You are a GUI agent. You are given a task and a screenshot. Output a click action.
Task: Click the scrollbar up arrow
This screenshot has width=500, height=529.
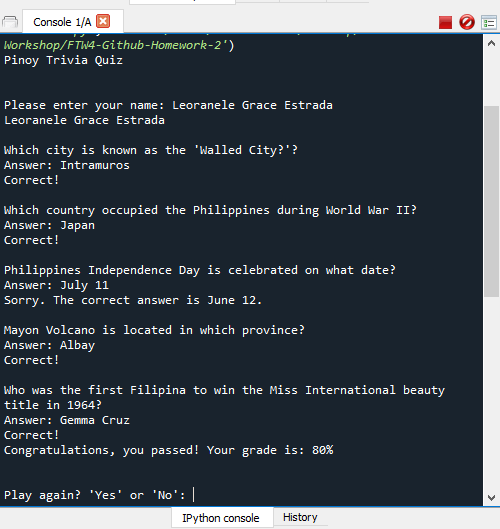pos(492,43)
